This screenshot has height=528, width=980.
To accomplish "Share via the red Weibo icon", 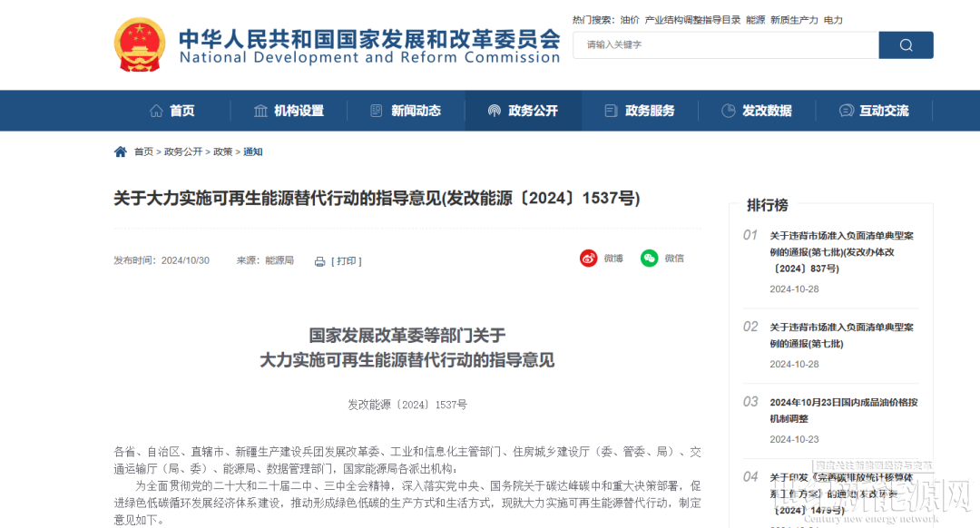I will tap(588, 258).
